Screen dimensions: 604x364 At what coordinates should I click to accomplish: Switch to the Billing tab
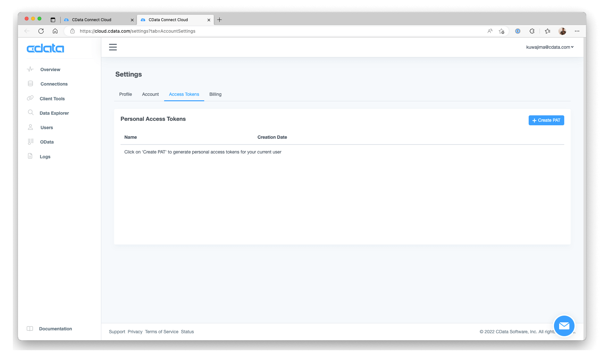[x=215, y=94]
